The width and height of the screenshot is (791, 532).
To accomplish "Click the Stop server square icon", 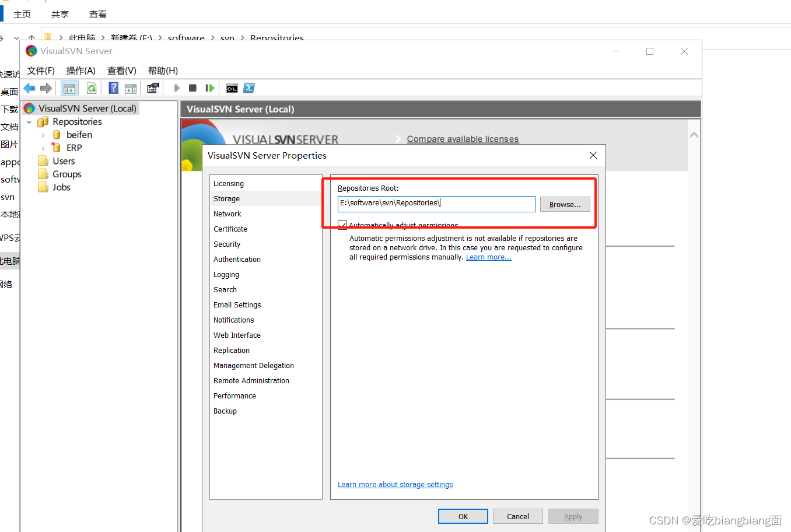I will tap(192, 88).
